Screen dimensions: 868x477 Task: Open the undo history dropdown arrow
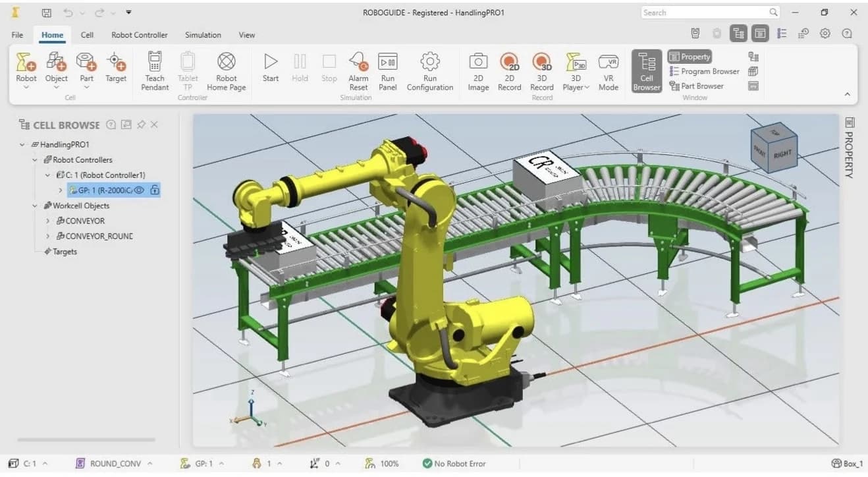82,13
